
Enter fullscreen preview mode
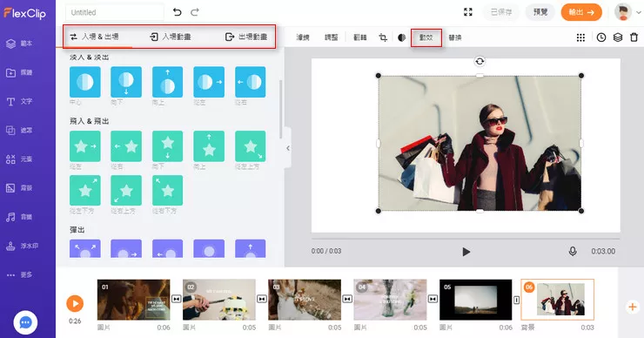tap(468, 12)
